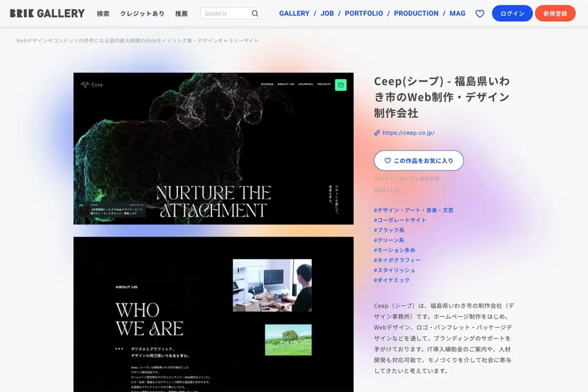Open the 検索 menu item

(x=103, y=14)
